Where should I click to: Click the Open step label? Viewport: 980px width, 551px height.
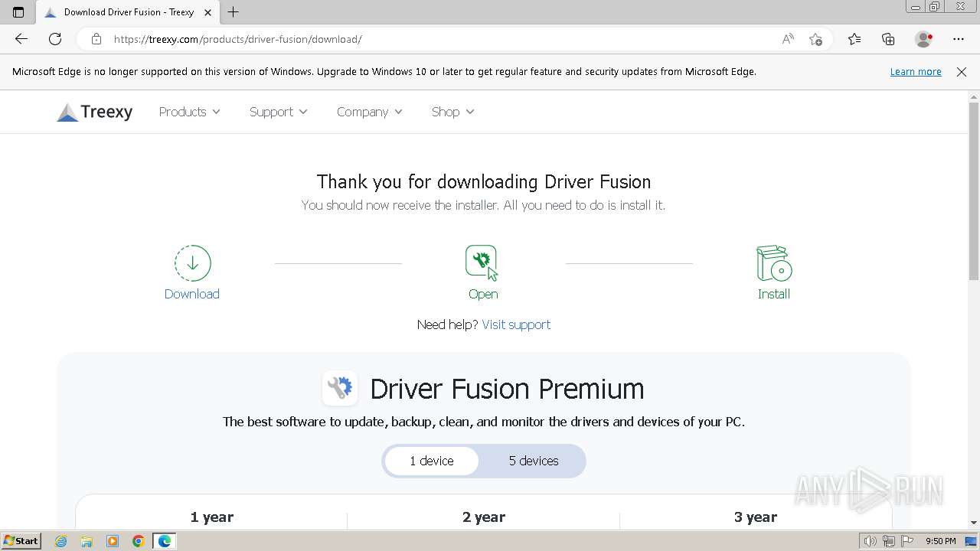pyautogui.click(x=483, y=294)
